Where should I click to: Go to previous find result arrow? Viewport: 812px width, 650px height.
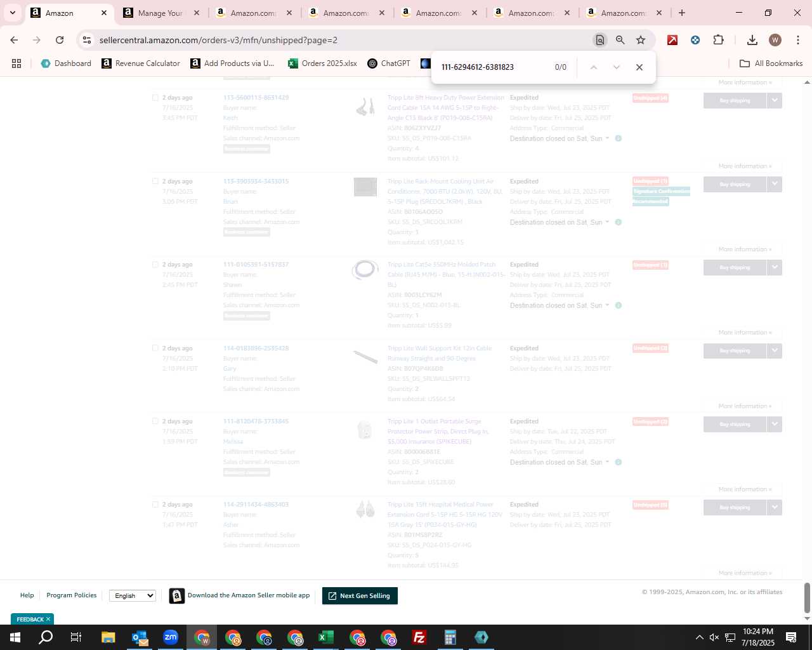click(594, 67)
